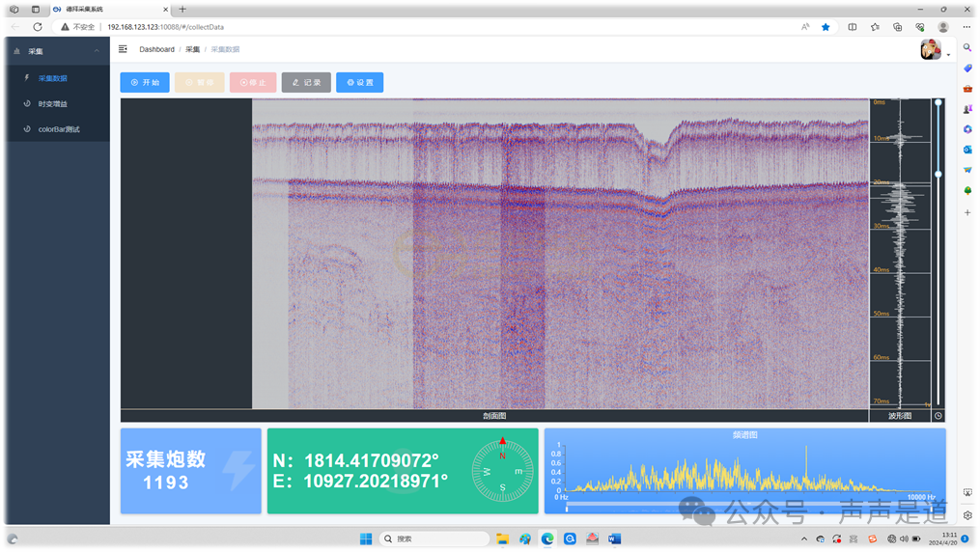This screenshot has width=980, height=552.
Task: Click the spectrum frequency range slider handle
Action: 567,509
